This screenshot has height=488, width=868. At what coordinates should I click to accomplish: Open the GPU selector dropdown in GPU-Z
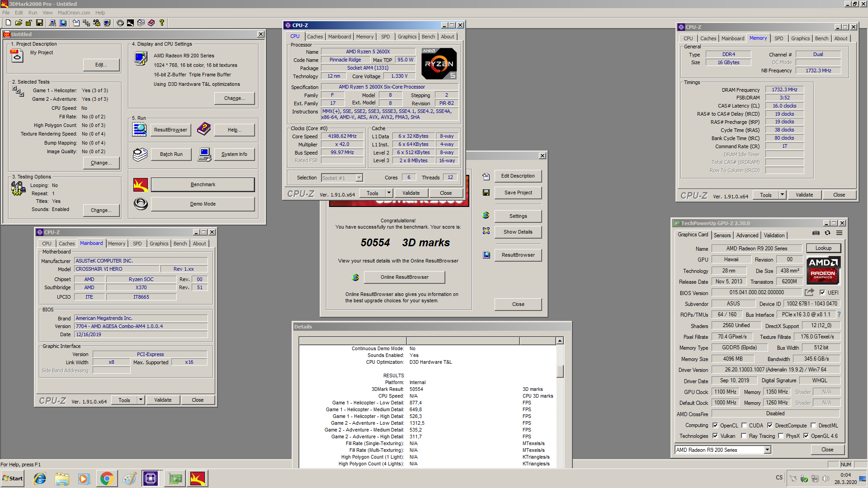tap(767, 450)
